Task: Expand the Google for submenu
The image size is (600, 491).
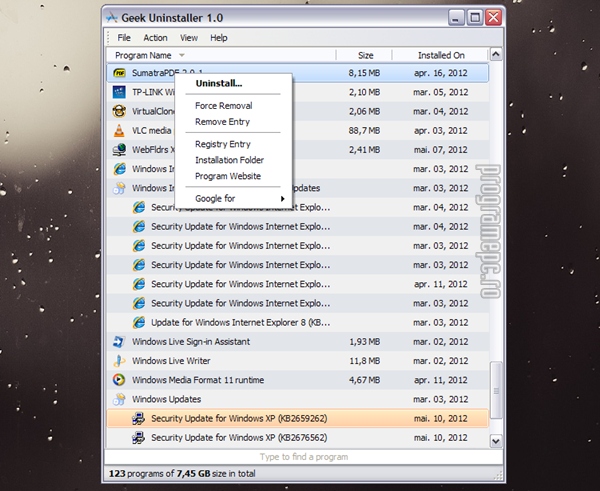Action: click(x=233, y=198)
